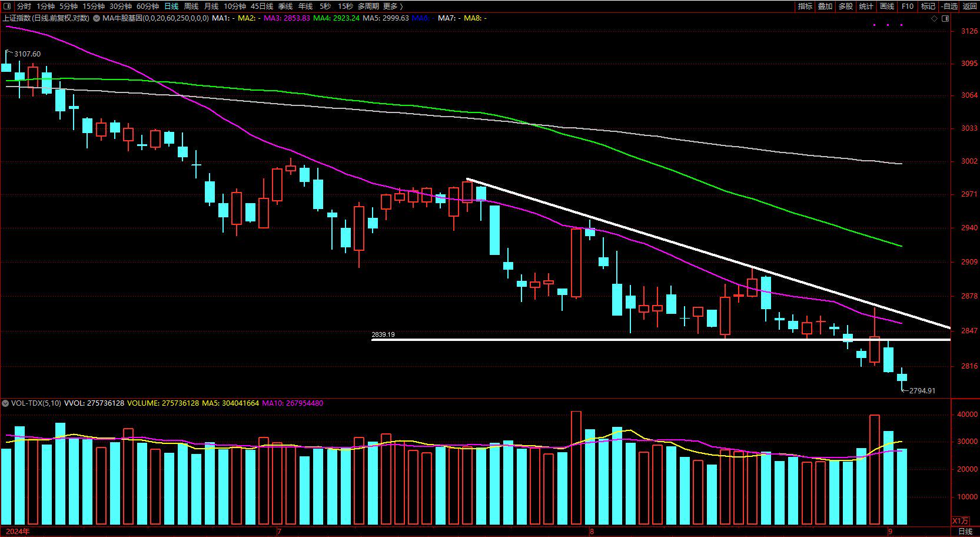The image size is (980, 537).
Task: Click 返回 to go back
Action: [x=969, y=6]
